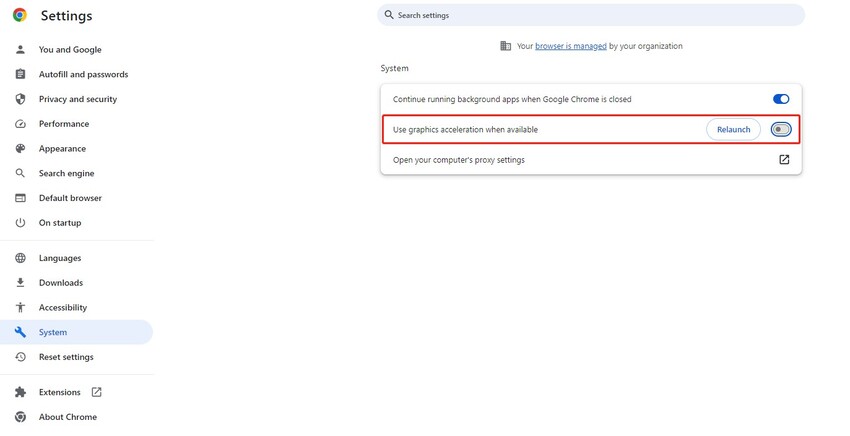
Task: Click the power icon for On startup
Action: pos(20,223)
